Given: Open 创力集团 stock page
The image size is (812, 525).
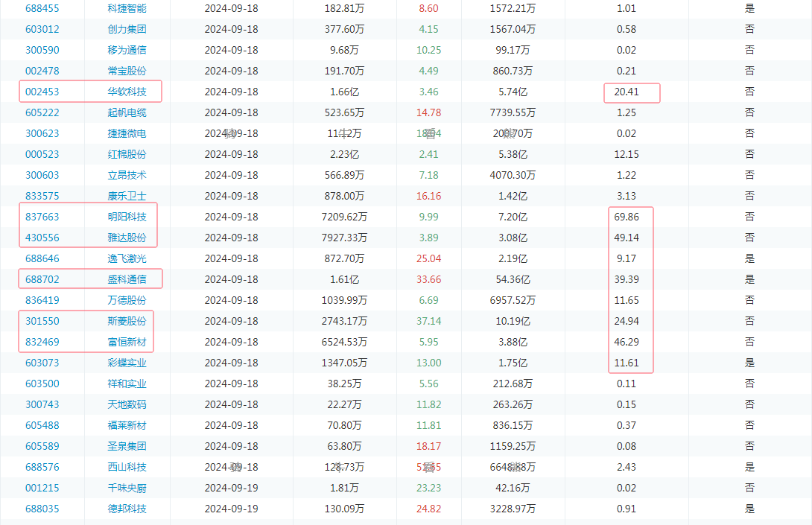Looking at the screenshot, I should point(127,29).
